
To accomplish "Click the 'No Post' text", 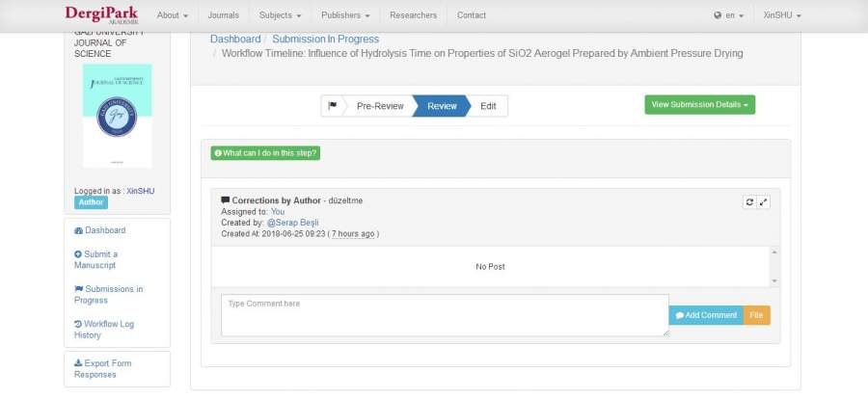I will [491, 266].
